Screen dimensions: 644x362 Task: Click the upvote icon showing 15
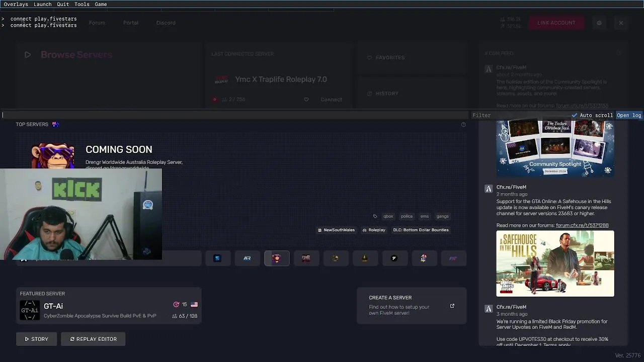176,305
